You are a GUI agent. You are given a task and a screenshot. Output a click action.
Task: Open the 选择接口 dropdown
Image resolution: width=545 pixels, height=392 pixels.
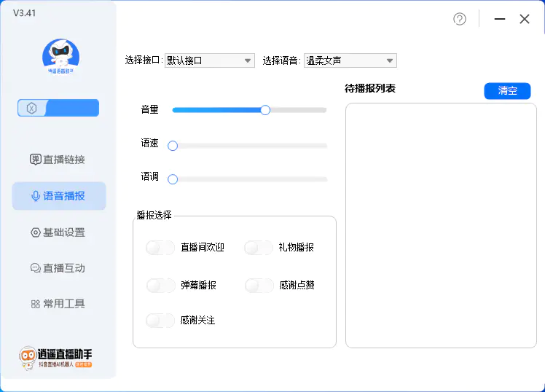pyautogui.click(x=209, y=61)
